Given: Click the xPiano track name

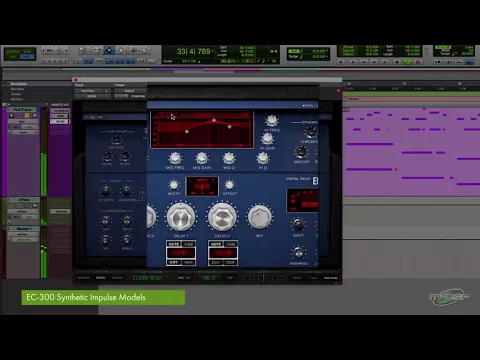Looking at the screenshot, I should click(24, 200).
